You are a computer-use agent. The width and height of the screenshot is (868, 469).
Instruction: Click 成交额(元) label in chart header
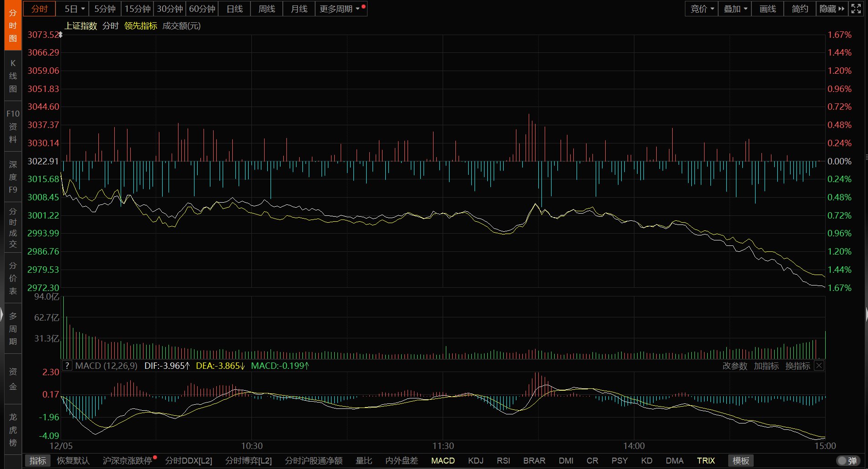(x=181, y=26)
